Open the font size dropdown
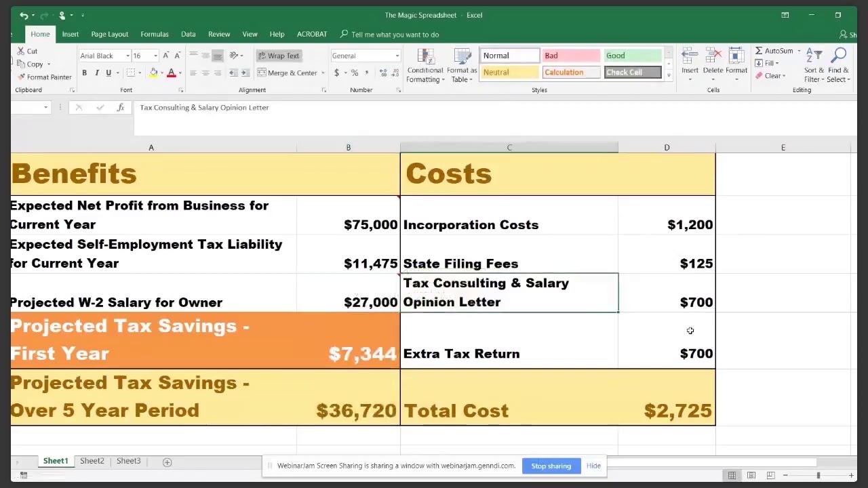The height and width of the screenshot is (488, 868). click(155, 56)
